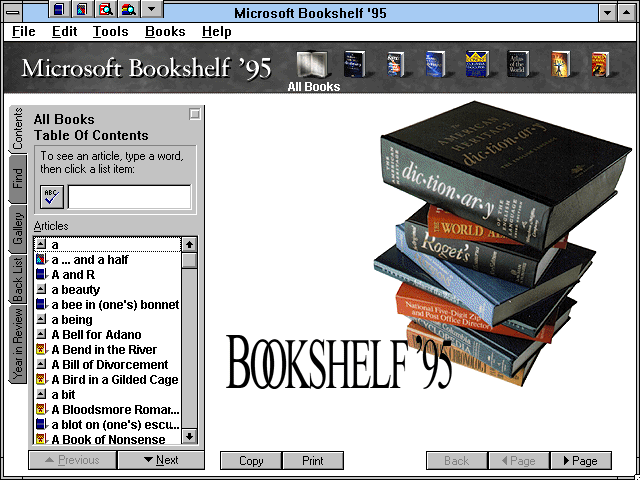Screen dimensions: 640x480
Task: Click the Previous button below articles
Action: point(72,460)
